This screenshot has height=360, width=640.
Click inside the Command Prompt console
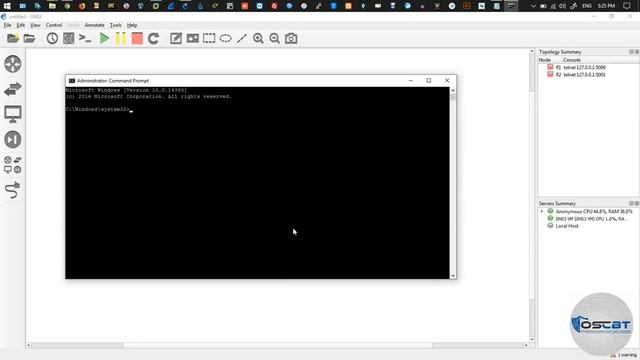(257, 183)
